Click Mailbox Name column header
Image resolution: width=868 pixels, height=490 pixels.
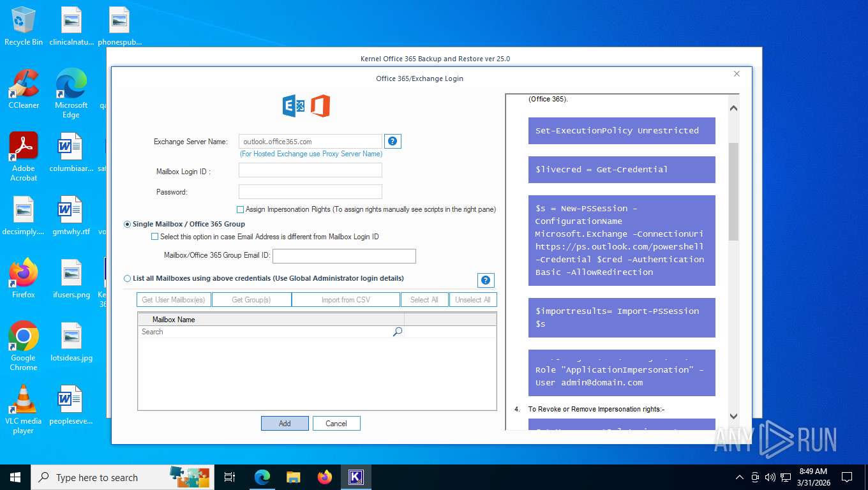click(271, 319)
